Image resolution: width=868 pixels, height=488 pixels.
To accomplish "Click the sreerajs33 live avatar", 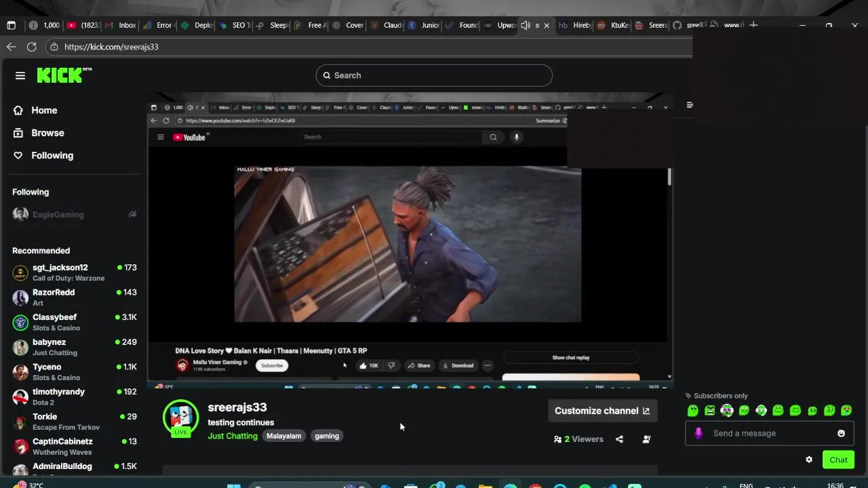I will (x=180, y=418).
